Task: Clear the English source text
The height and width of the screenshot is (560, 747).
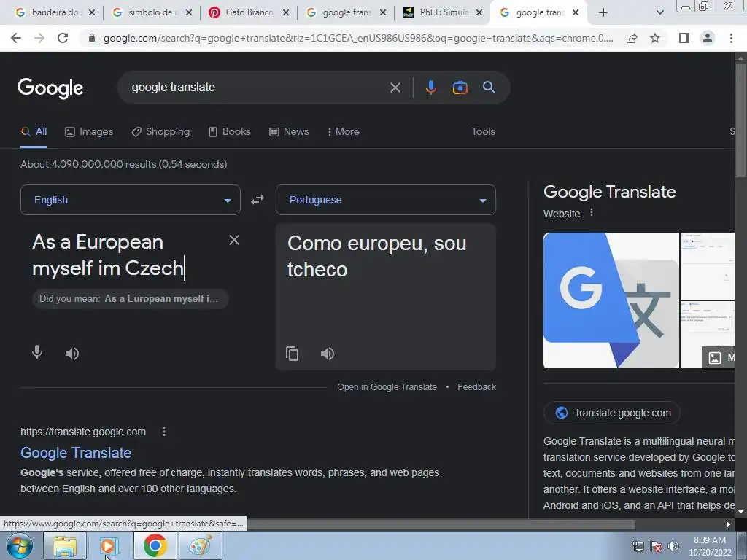Action: 234,240
